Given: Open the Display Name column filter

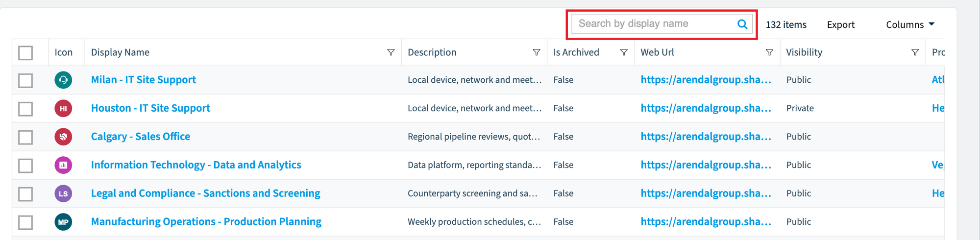Looking at the screenshot, I should click(391, 52).
